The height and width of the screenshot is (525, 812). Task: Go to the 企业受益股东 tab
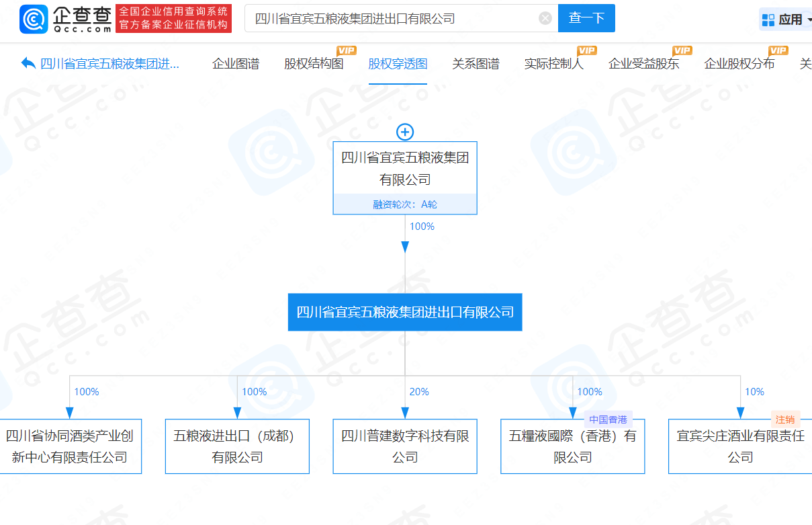coord(643,64)
